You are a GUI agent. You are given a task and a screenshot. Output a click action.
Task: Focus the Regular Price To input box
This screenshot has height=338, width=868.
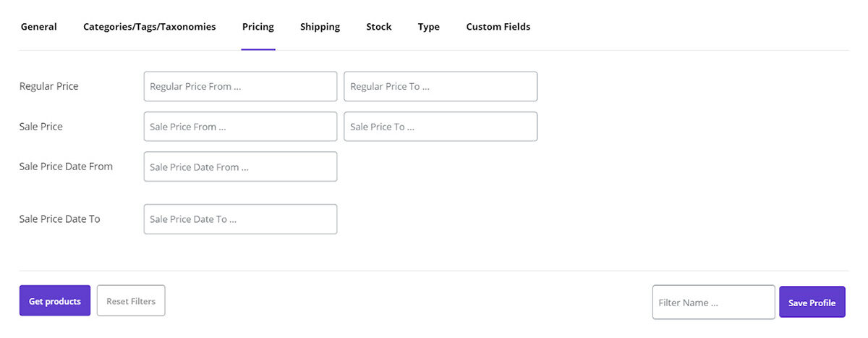click(x=440, y=86)
